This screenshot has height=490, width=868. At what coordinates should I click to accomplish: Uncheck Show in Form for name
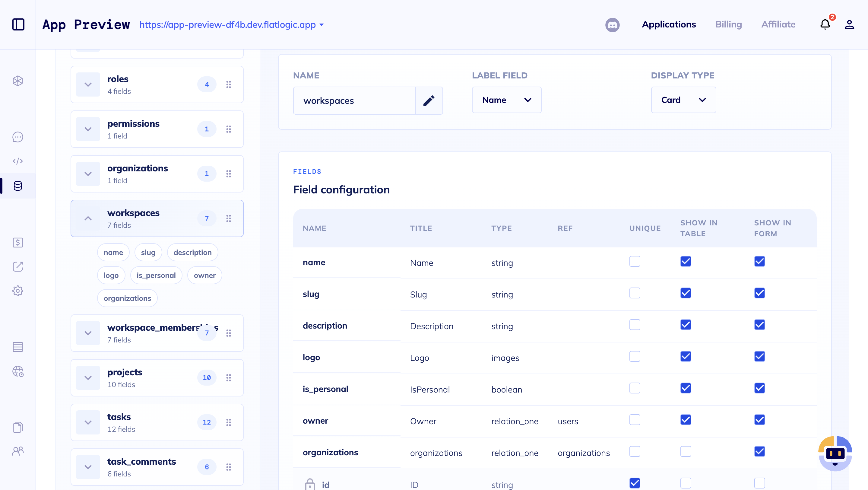pyautogui.click(x=759, y=262)
